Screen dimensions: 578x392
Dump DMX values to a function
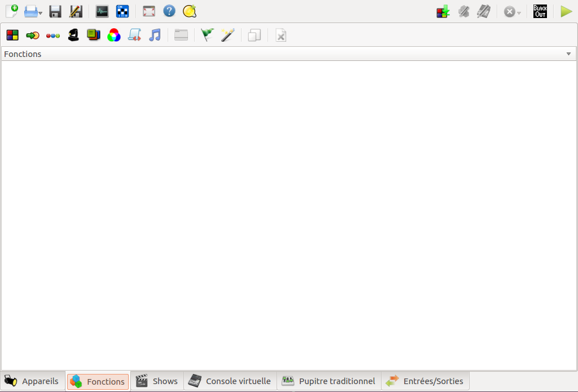(x=443, y=11)
